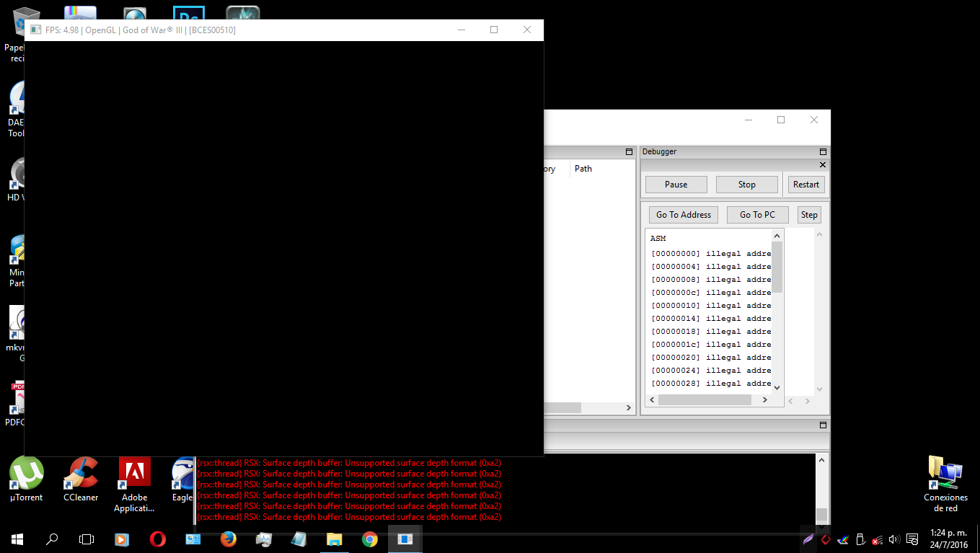Float the game list panel beside Debugger
This screenshot has height=553, width=980.
point(629,152)
